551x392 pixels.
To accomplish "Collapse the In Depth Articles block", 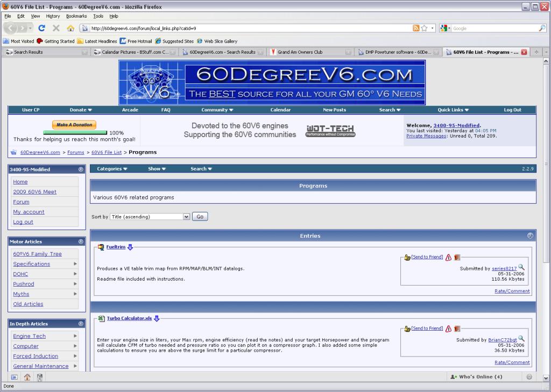I will 81,324.
